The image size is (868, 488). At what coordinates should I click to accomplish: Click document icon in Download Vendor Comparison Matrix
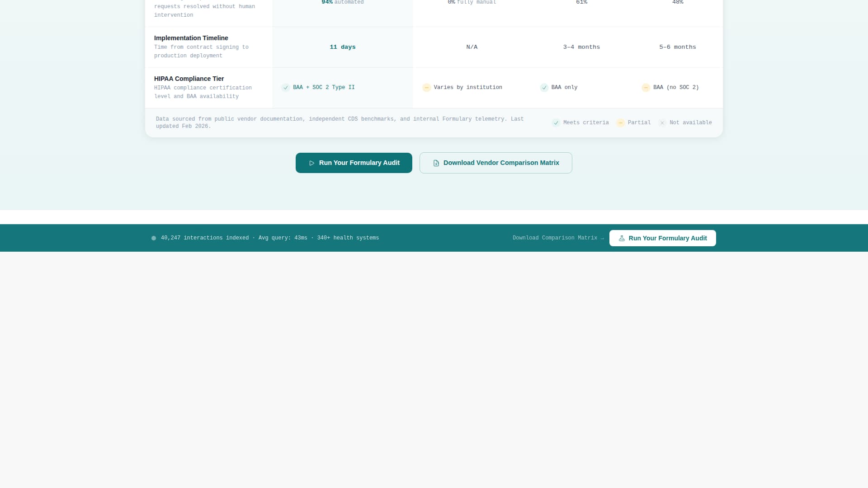pos(436,163)
